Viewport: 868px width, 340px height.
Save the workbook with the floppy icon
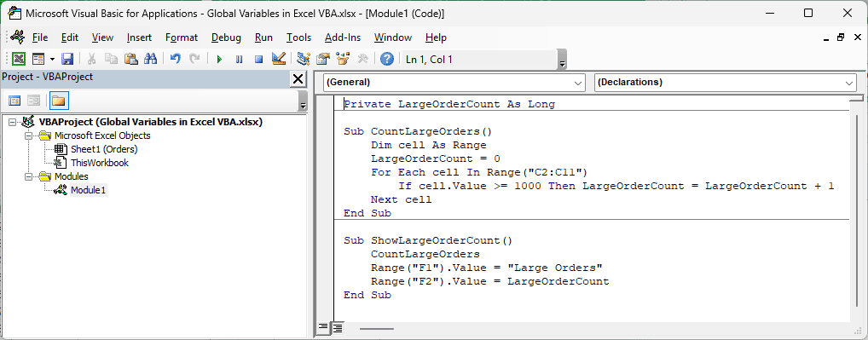point(67,59)
